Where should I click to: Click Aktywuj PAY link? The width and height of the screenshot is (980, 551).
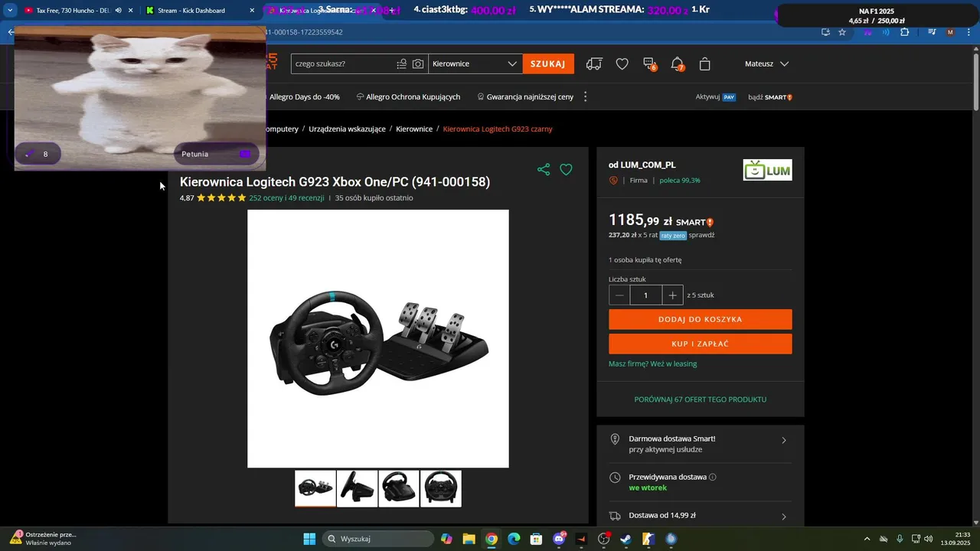click(x=715, y=97)
